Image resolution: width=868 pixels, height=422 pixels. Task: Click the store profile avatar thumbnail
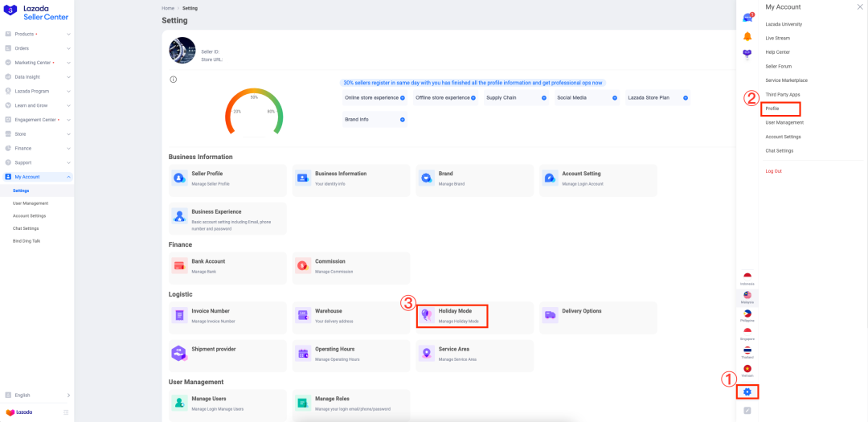click(182, 50)
